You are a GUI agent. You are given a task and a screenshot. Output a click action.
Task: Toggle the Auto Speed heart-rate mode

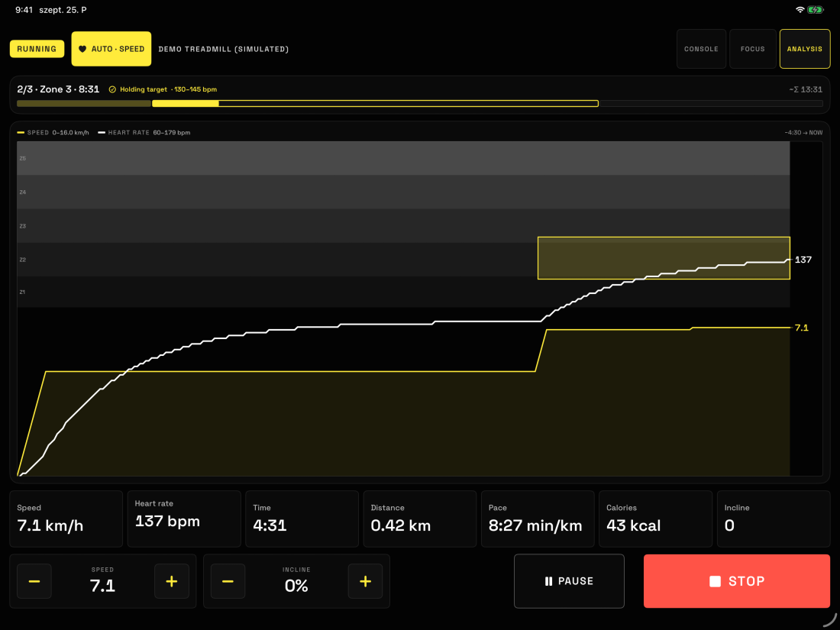[111, 49]
